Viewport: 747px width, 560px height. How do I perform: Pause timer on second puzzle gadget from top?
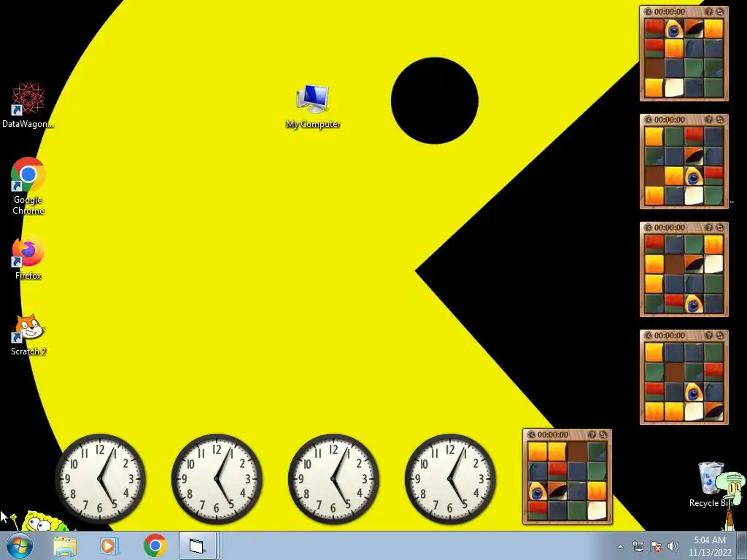tap(649, 120)
